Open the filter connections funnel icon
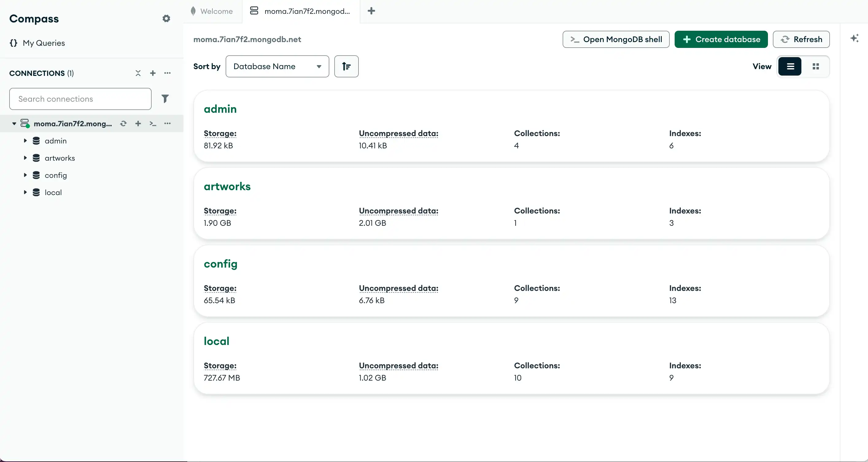 [165, 99]
